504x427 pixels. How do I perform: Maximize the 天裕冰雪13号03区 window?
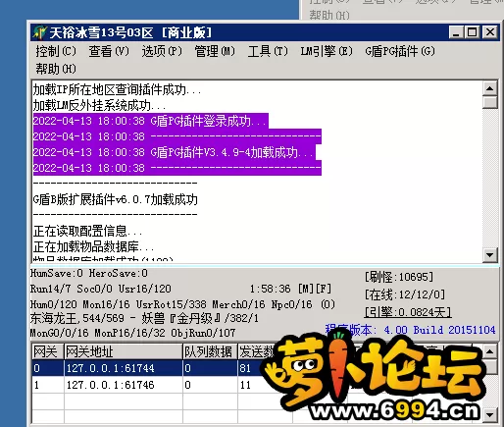pyautogui.click(x=473, y=32)
